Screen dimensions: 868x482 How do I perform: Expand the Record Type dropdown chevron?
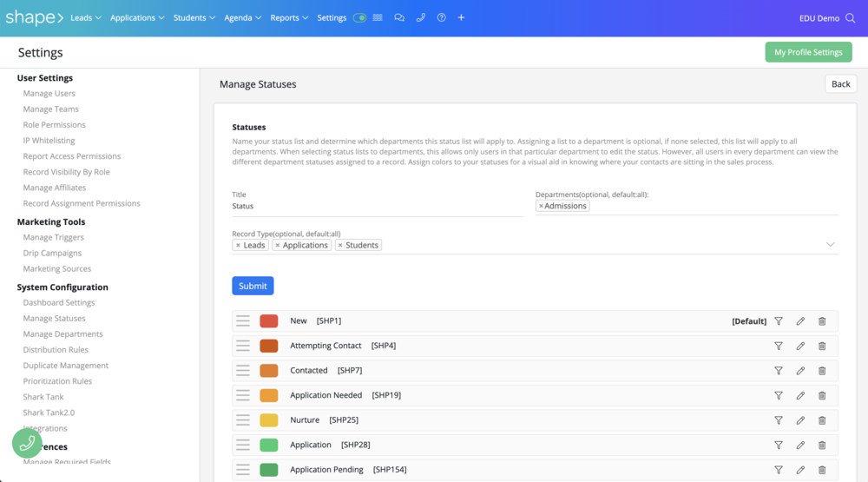[831, 244]
